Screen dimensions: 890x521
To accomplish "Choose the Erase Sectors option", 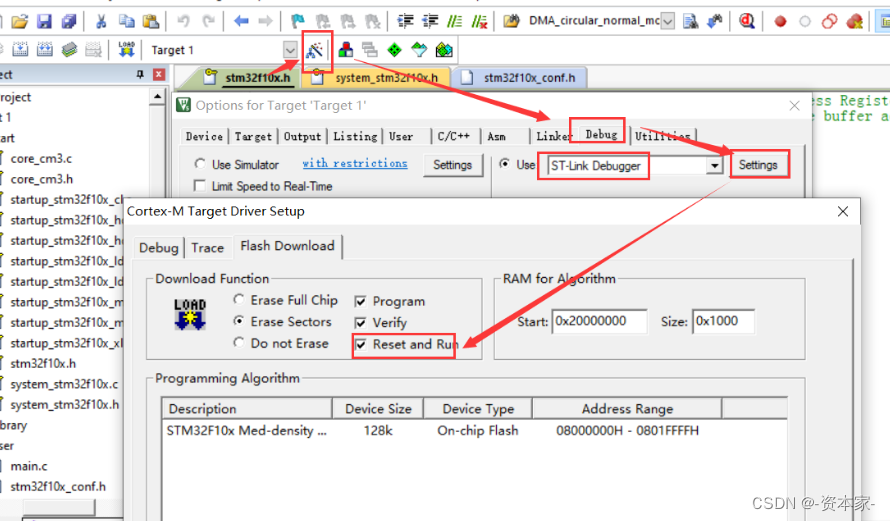I will 239,321.
